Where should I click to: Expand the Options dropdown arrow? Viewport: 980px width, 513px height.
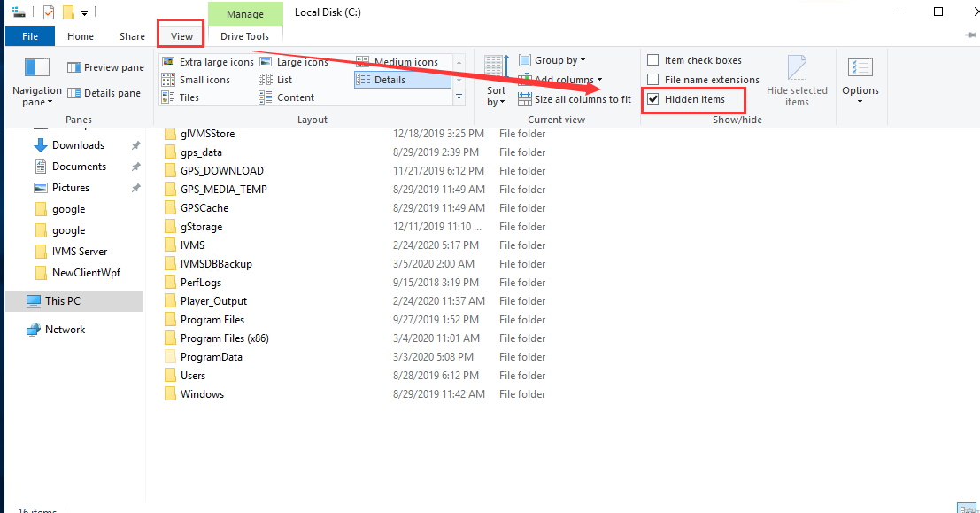point(860,102)
